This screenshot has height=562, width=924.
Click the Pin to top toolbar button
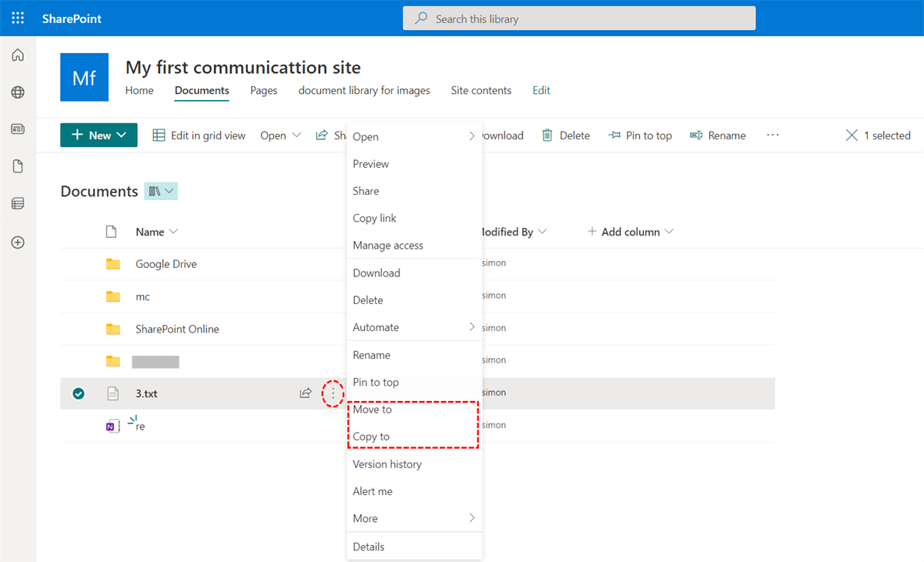click(x=640, y=135)
